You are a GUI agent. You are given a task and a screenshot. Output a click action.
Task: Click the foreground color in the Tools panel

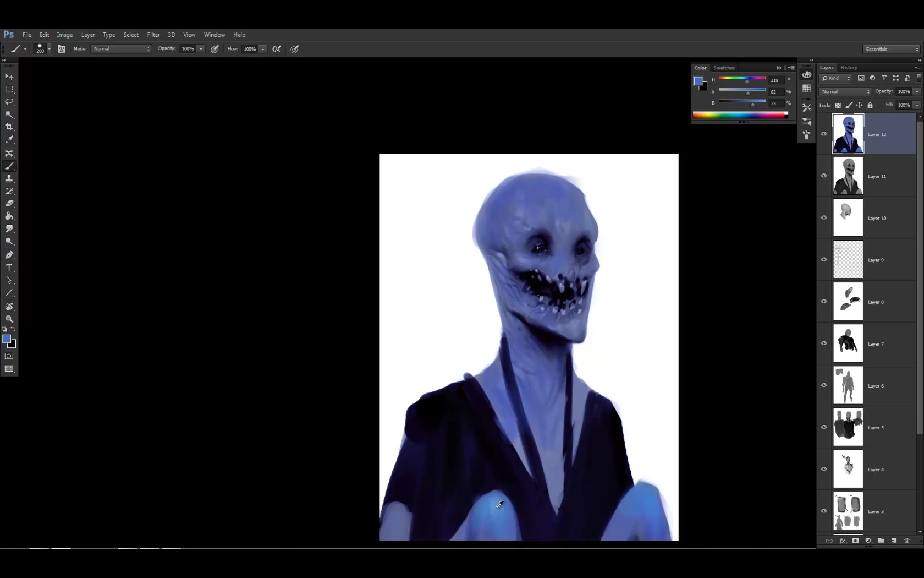[x=7, y=339]
